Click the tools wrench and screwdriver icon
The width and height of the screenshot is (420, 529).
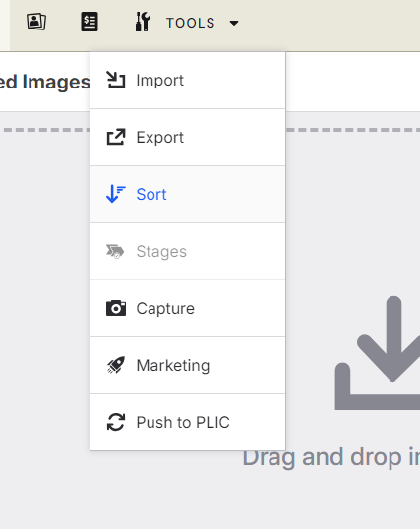[x=143, y=22]
